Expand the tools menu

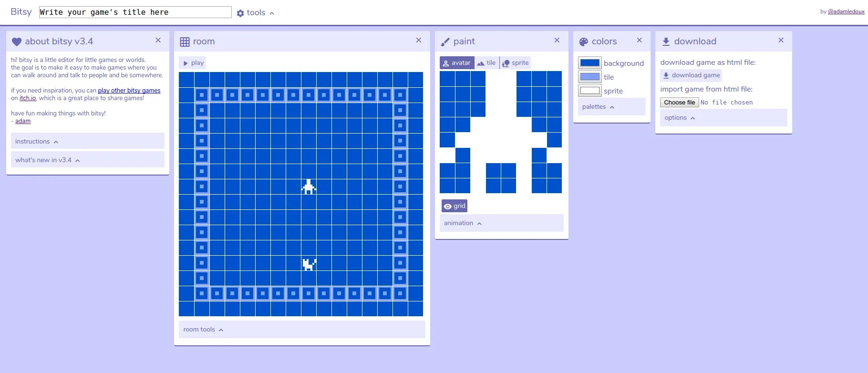[x=256, y=13]
